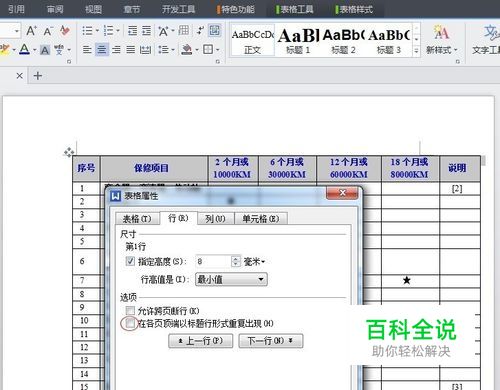
Task: Open borders dropdown arrow
Action: click(x=218, y=50)
